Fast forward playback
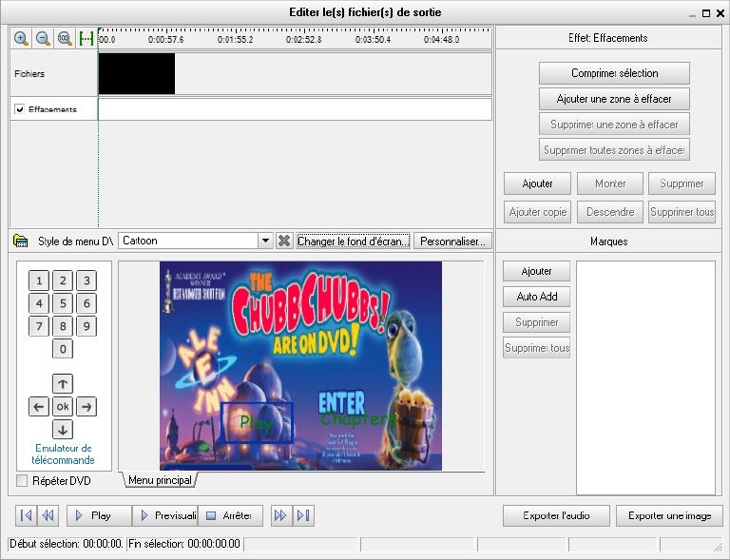 coord(280,515)
